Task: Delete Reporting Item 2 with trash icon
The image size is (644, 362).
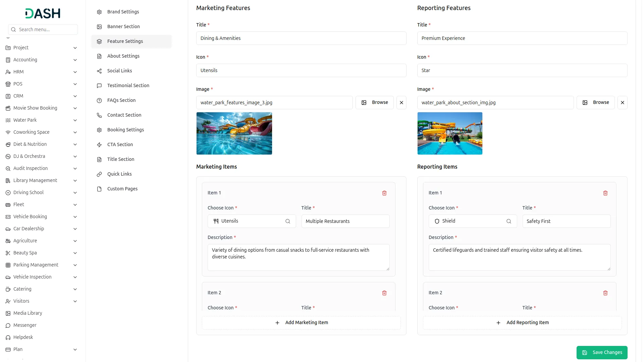Action: pos(605,293)
